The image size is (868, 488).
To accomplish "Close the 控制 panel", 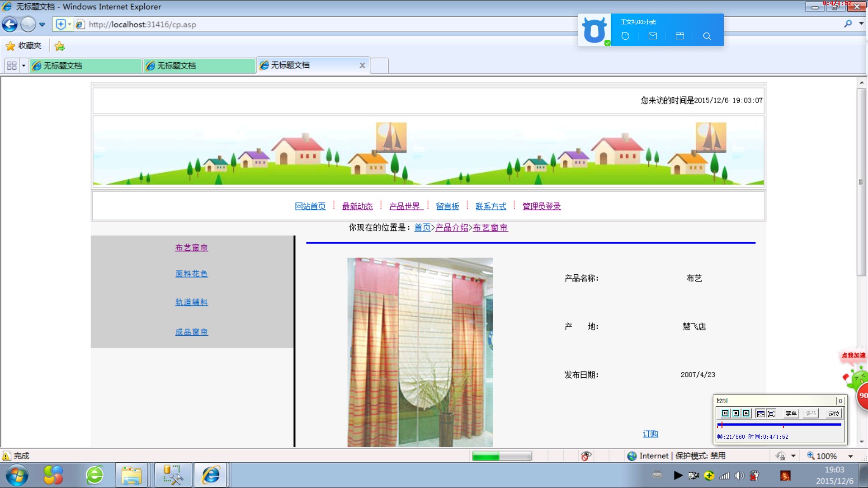I will click(x=840, y=401).
